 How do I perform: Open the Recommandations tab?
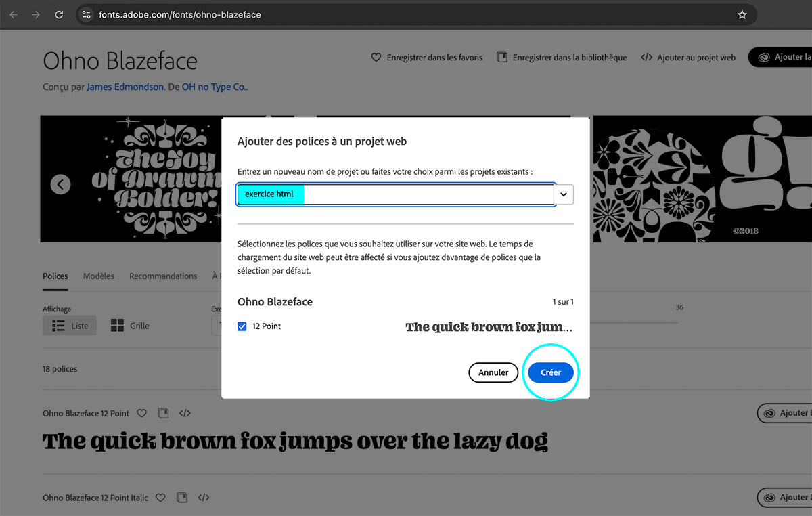(162, 276)
